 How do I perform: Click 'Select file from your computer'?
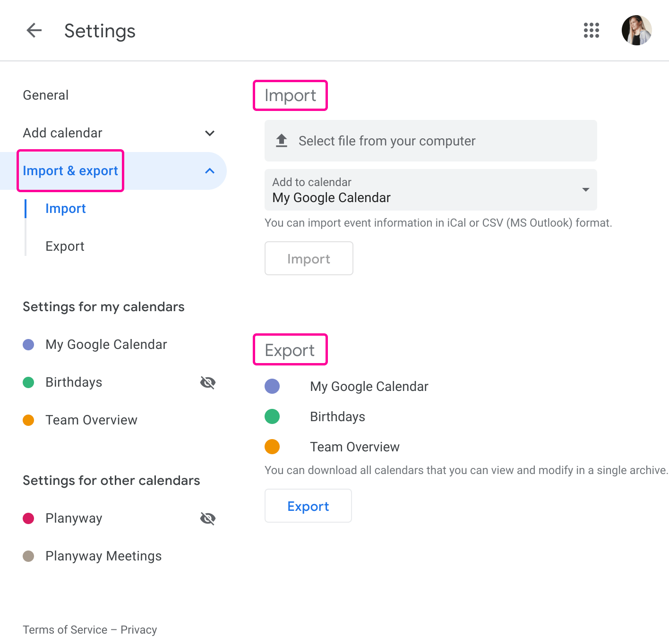(386, 140)
